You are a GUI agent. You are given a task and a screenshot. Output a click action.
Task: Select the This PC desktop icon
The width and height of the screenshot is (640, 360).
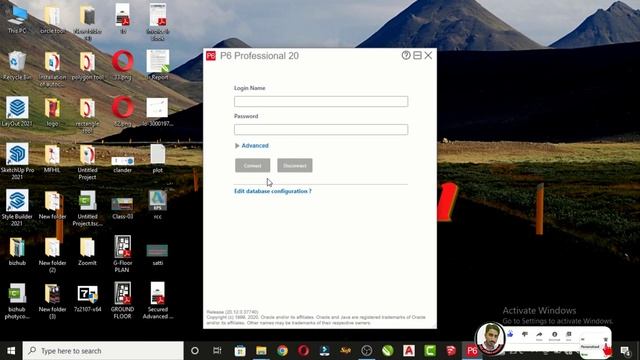[x=17, y=20]
